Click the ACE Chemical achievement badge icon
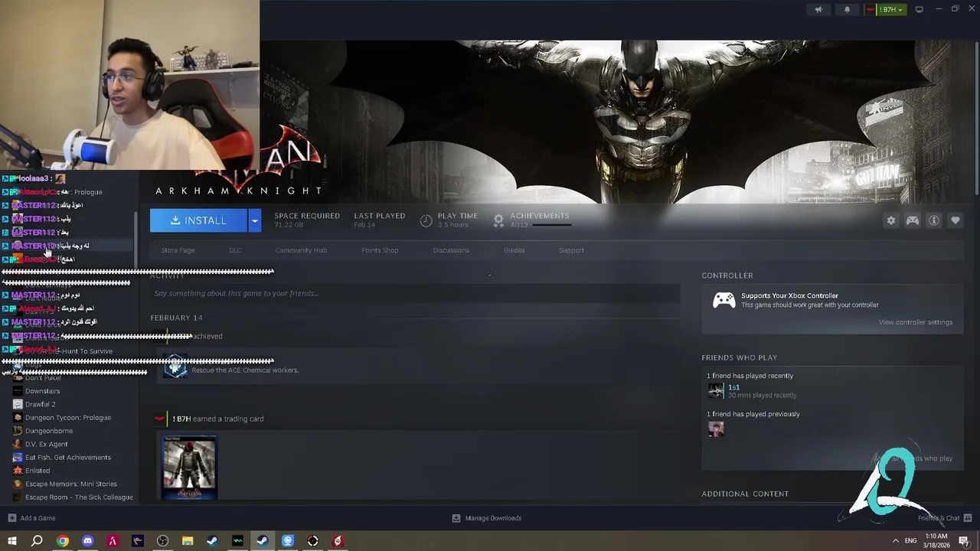 click(x=175, y=367)
